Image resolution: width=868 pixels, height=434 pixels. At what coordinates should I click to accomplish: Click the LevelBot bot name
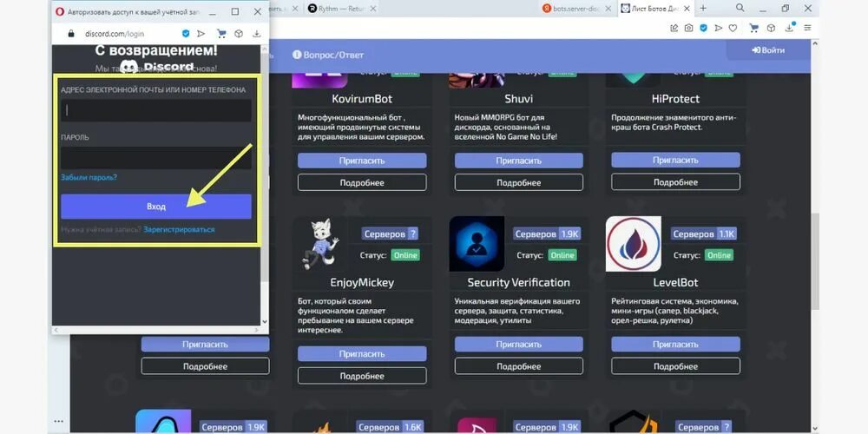(x=675, y=282)
